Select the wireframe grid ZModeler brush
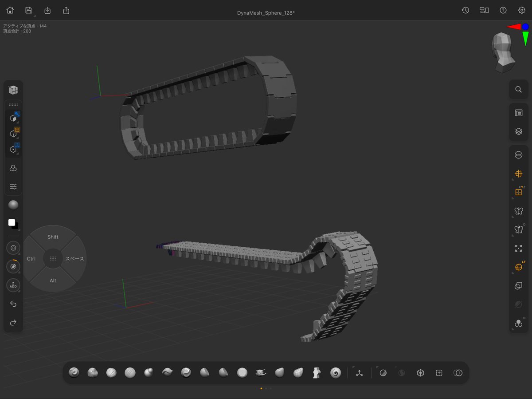 pos(298,372)
